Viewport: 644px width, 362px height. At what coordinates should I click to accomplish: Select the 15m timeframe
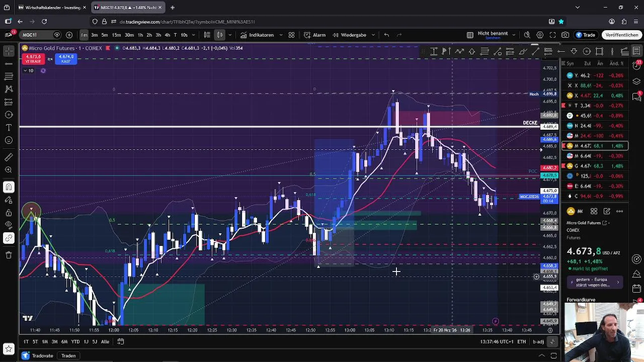coord(116,35)
